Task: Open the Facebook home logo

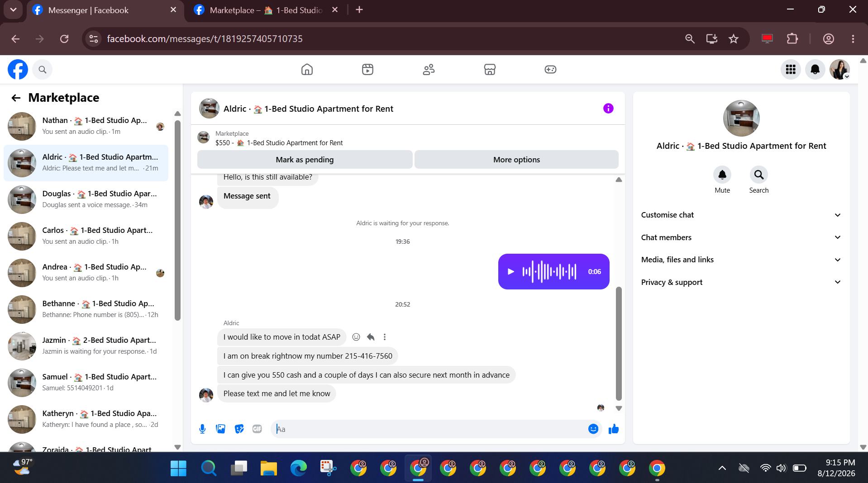Action: (x=18, y=69)
